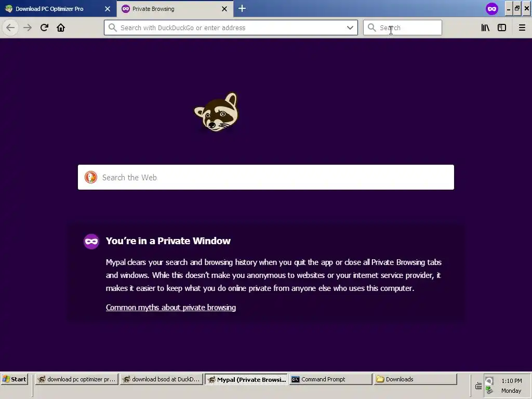Select Mypal Private Browsing taskbar button
This screenshot has width=532, height=399.
pos(246,379)
